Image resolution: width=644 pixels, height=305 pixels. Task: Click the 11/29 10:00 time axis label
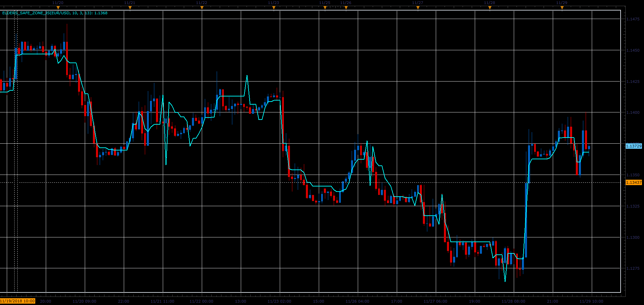pyautogui.click(x=592, y=301)
